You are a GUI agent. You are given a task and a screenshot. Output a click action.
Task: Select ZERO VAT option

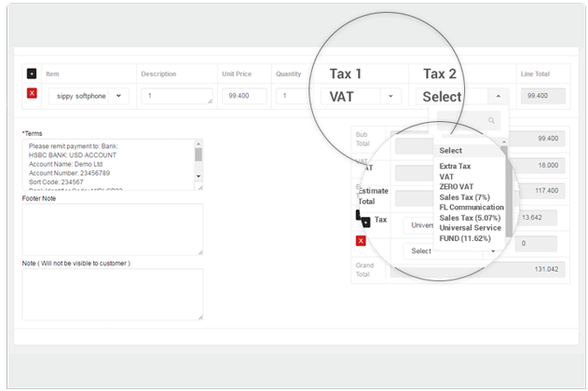(457, 186)
